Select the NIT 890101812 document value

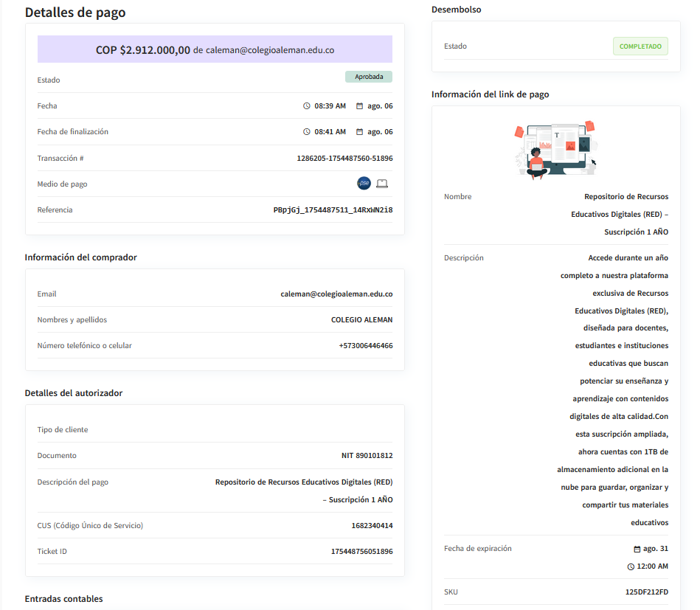coord(367,456)
